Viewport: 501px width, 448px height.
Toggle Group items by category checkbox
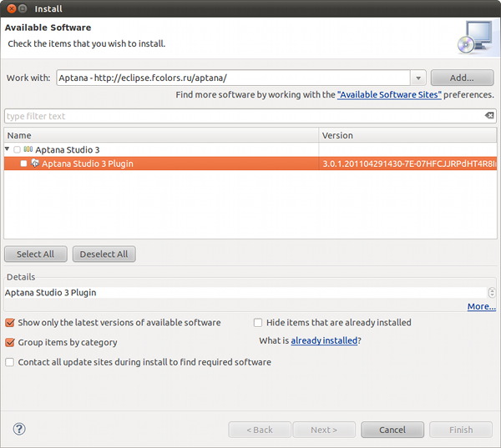click(x=10, y=342)
